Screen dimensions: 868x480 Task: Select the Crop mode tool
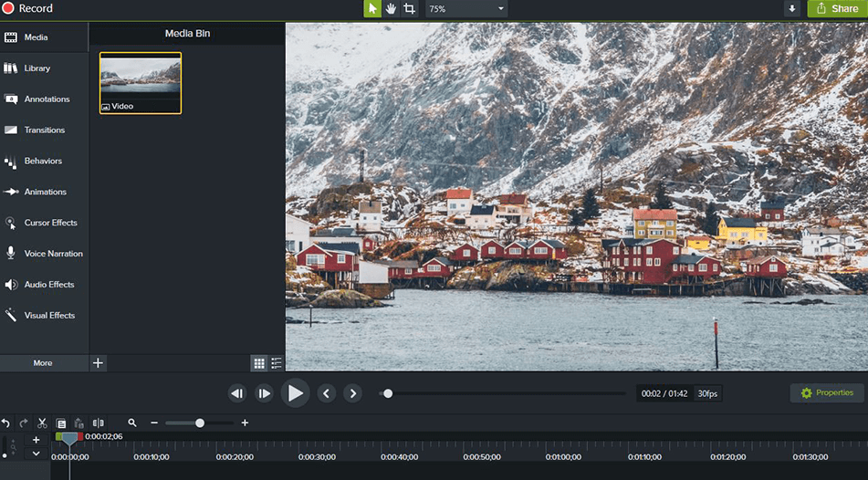409,9
